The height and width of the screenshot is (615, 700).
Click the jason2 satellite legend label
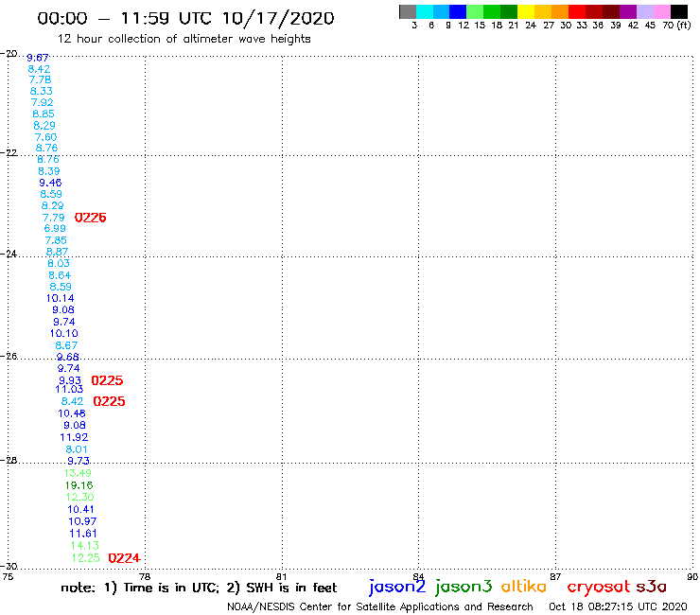click(397, 587)
